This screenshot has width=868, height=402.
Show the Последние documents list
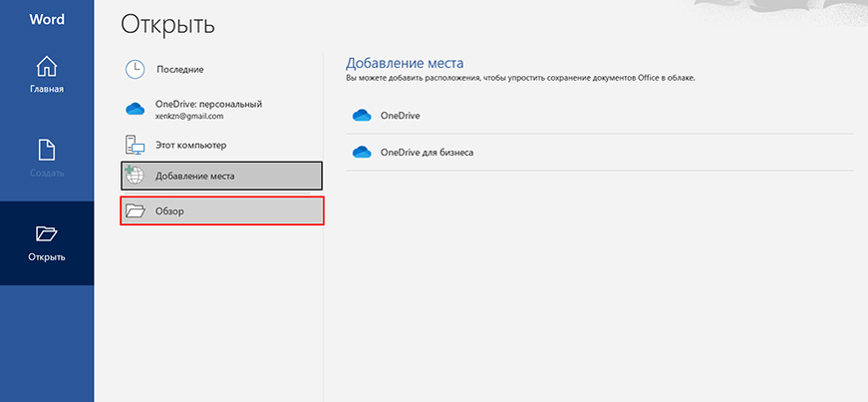[221, 69]
